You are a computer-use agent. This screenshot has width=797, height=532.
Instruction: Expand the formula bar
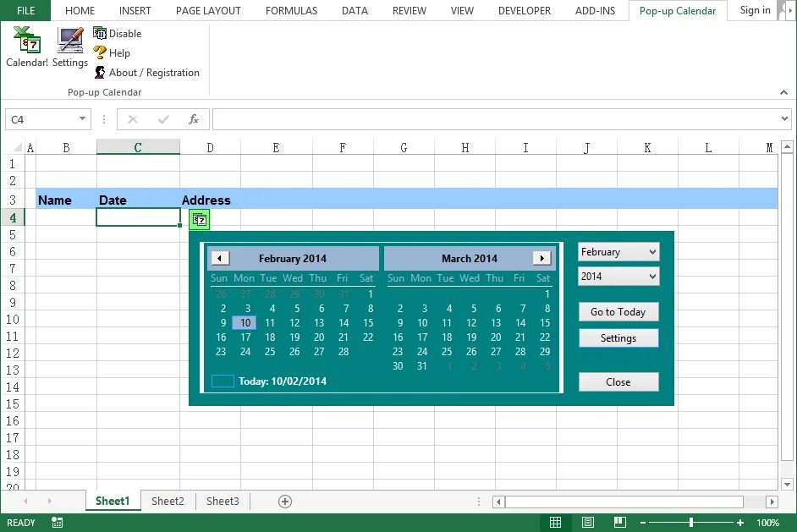785,119
